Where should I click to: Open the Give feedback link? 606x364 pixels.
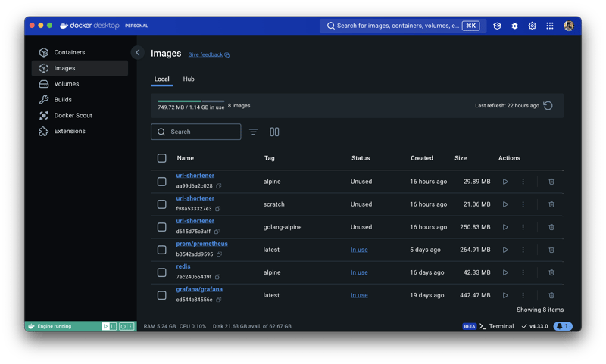tap(209, 54)
